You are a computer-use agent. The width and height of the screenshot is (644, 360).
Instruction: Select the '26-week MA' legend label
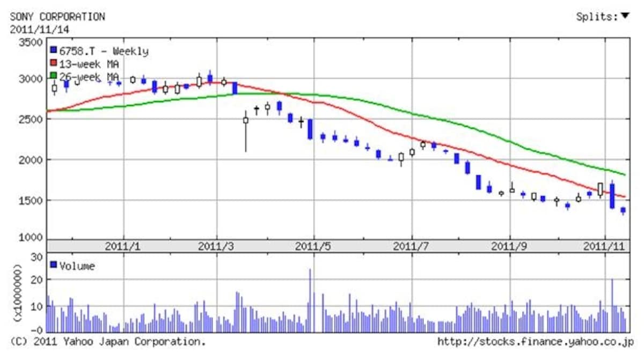tap(89, 77)
